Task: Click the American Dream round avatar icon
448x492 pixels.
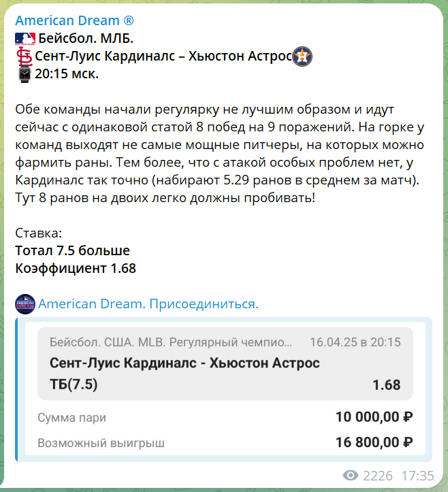Action: tap(25, 304)
